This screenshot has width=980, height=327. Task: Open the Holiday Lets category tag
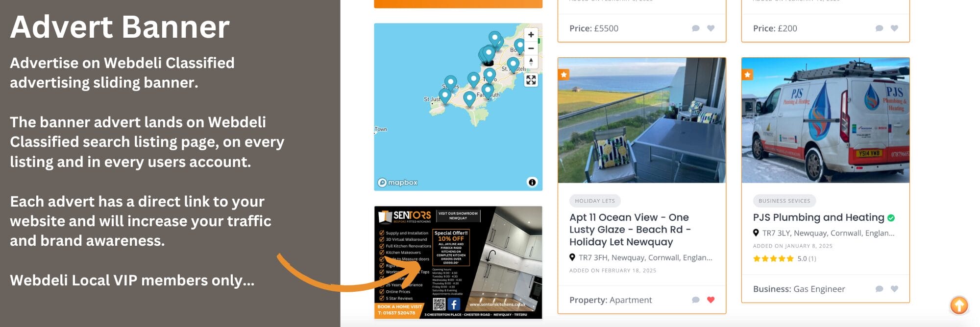point(595,201)
